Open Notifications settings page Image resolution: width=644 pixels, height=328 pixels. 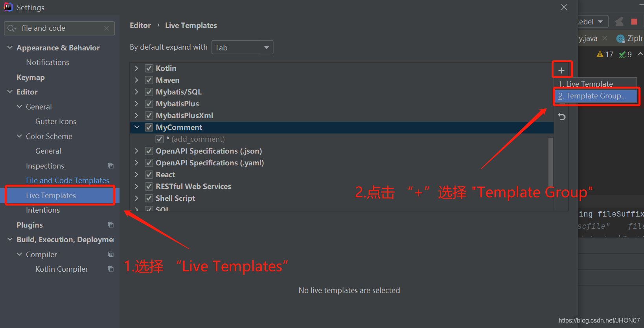pyautogui.click(x=48, y=62)
